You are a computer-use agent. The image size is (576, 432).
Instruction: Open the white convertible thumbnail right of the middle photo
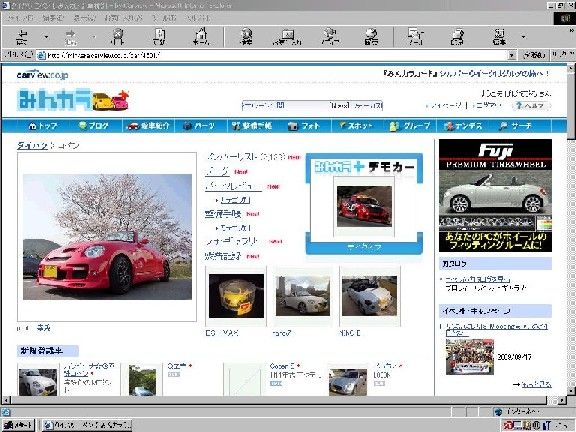click(370, 296)
